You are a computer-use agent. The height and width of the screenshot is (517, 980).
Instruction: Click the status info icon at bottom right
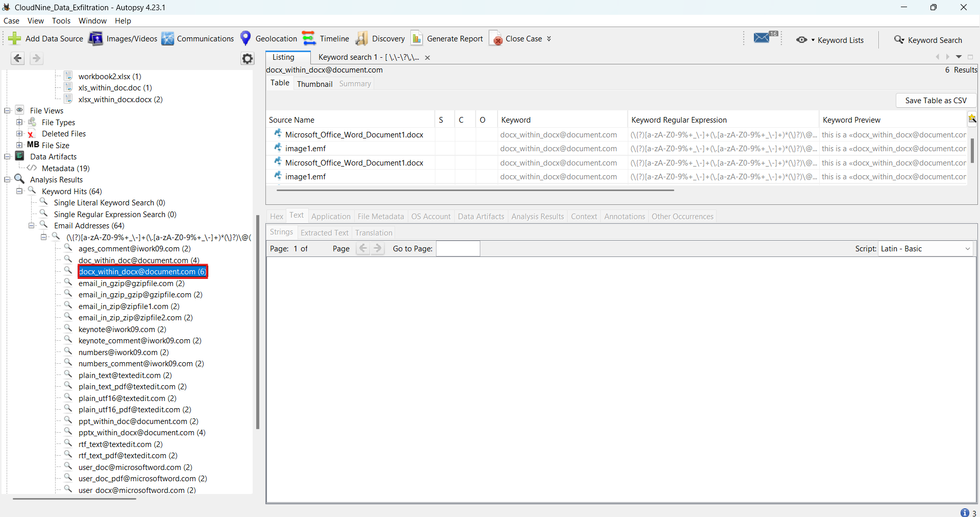pyautogui.click(x=965, y=512)
